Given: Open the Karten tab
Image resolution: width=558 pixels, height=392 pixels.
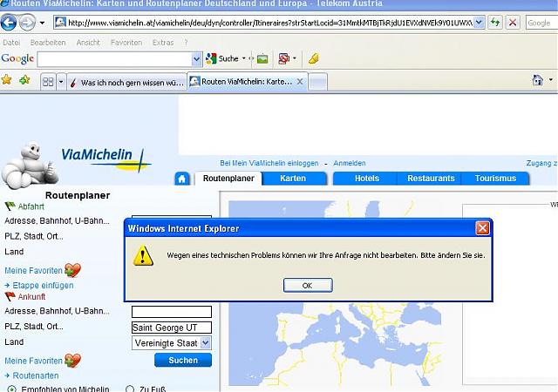Looking at the screenshot, I should pos(293,179).
